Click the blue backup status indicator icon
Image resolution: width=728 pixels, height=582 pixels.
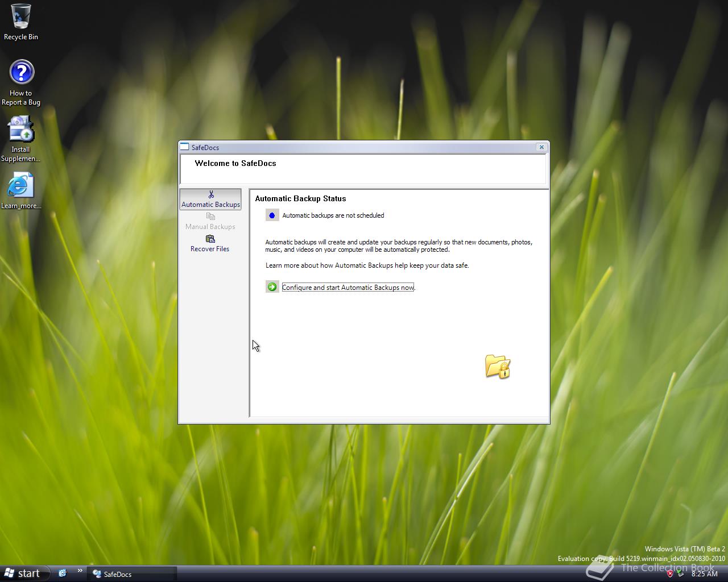tap(272, 215)
